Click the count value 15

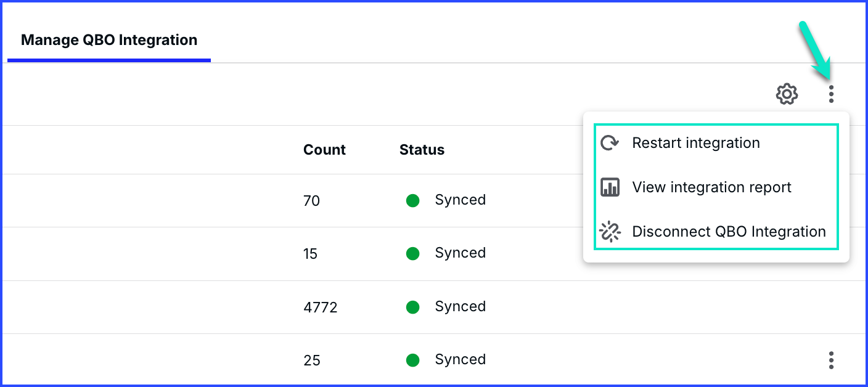[310, 253]
